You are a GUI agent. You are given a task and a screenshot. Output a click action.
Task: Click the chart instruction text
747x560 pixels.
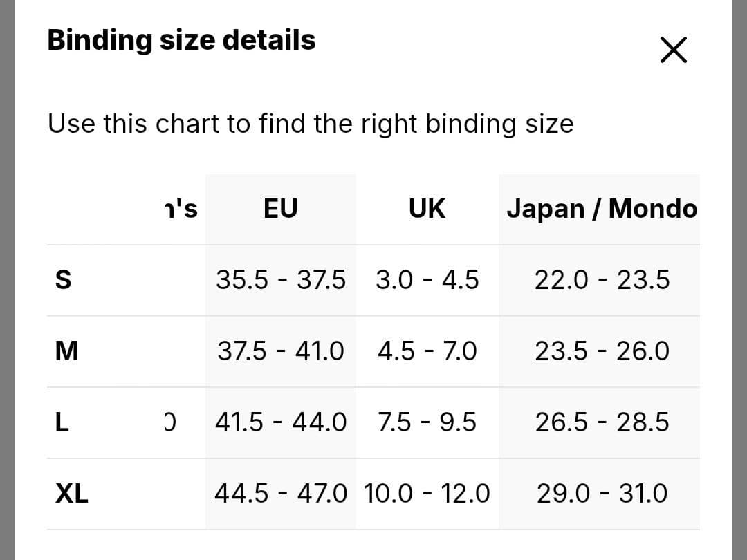310,124
